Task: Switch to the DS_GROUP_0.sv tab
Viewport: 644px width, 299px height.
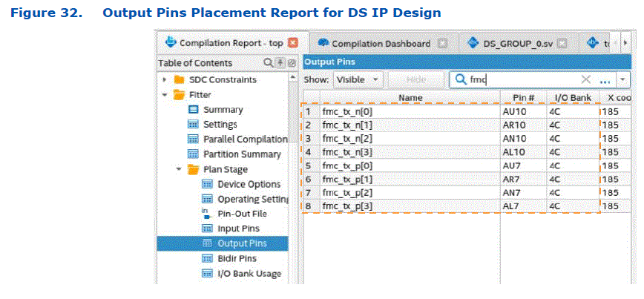Action: pyautogui.click(x=516, y=44)
